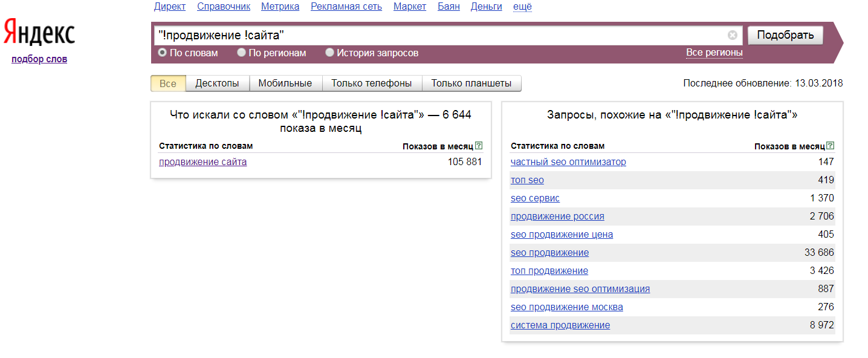868x358 pixels.
Task: Open the 'продвижение сайта' query link
Action: [x=202, y=162]
